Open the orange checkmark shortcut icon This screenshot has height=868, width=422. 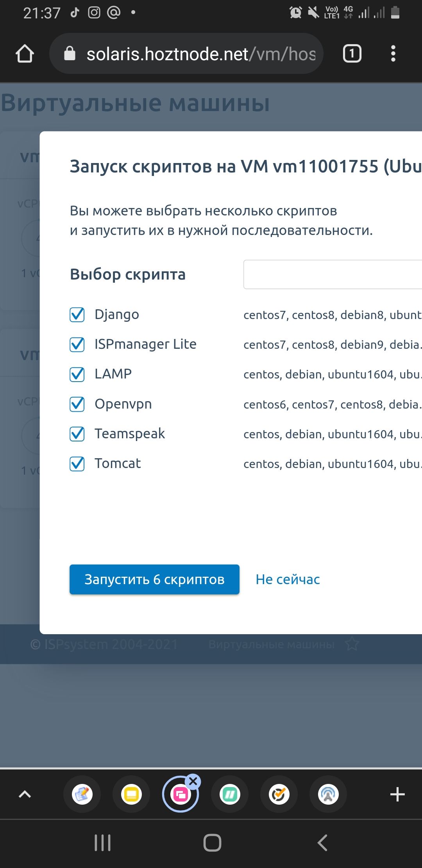click(x=279, y=794)
